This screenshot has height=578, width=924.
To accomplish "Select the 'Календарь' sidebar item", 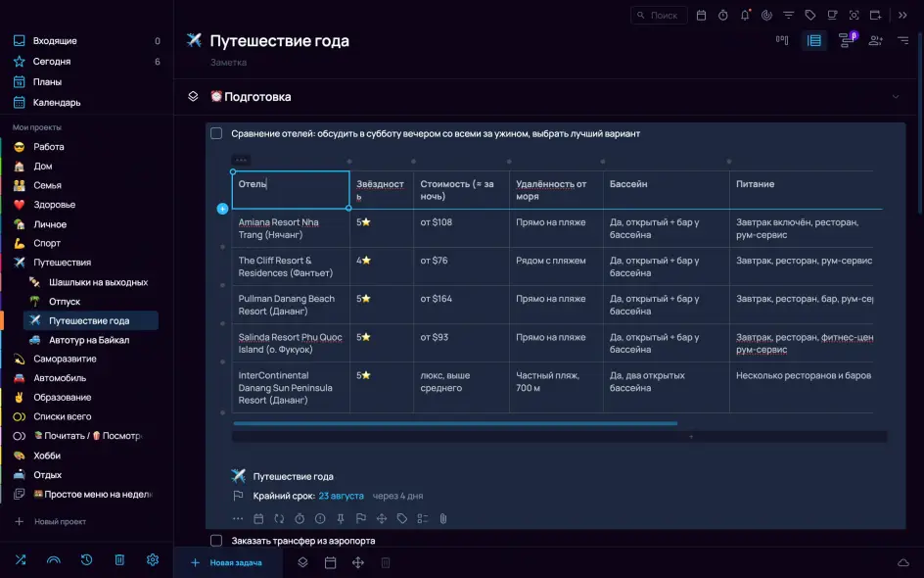I will pyautogui.click(x=57, y=102).
